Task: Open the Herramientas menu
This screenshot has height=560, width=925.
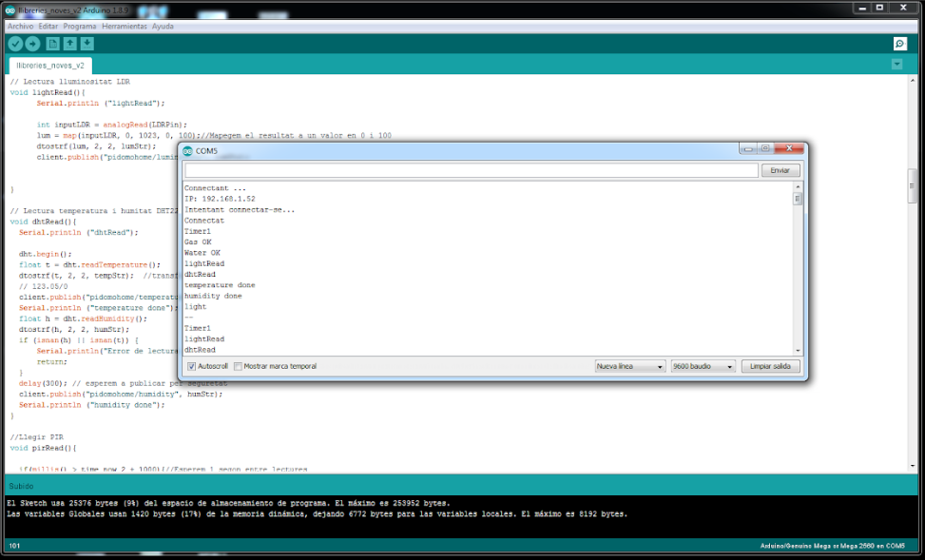Action: tap(125, 27)
